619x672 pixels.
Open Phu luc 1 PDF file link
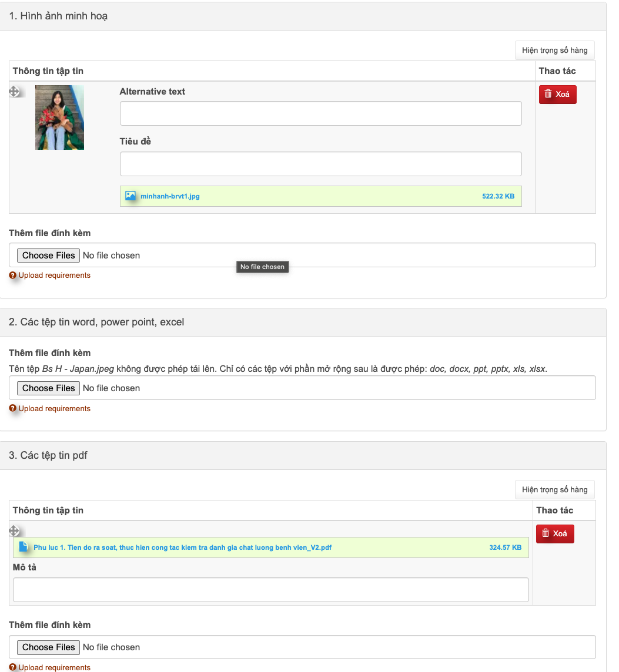(x=182, y=547)
